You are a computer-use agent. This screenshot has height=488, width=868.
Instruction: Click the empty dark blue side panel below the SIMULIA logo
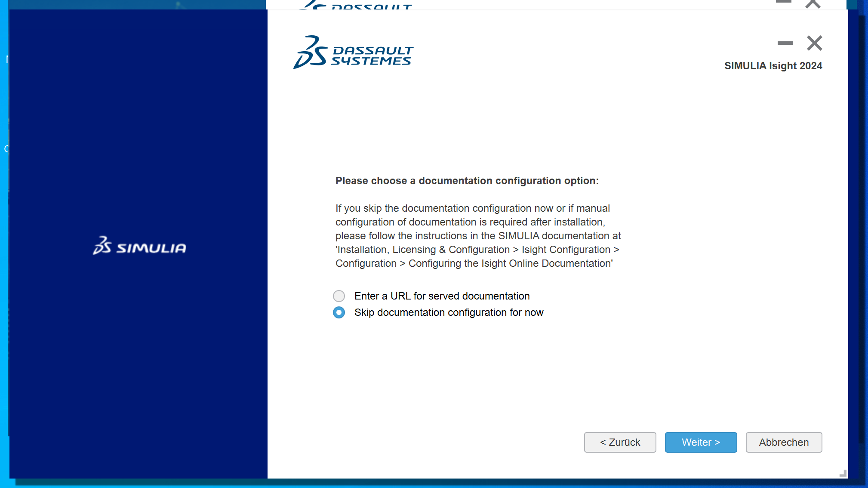(x=139, y=366)
